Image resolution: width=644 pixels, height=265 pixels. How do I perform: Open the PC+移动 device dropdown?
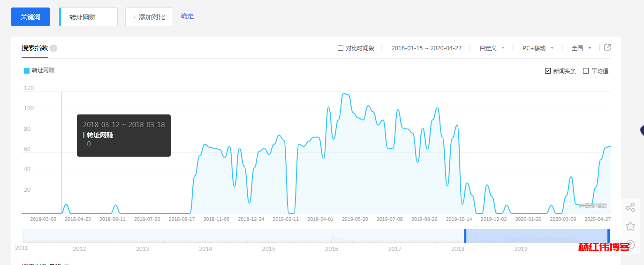(x=538, y=48)
